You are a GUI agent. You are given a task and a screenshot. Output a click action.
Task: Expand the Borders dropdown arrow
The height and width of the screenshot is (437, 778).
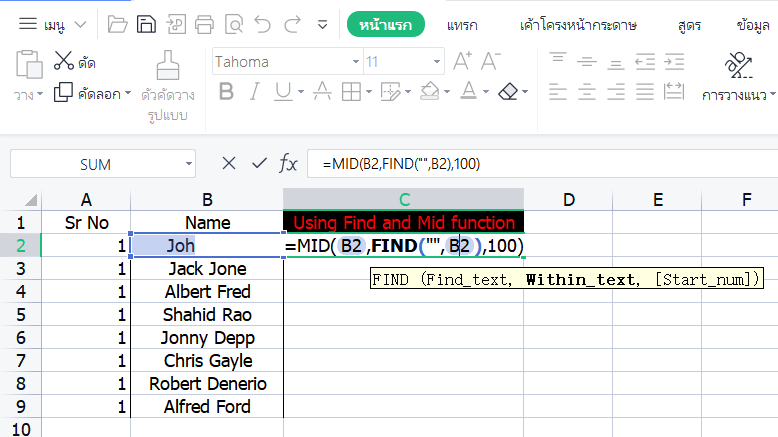pyautogui.click(x=369, y=92)
